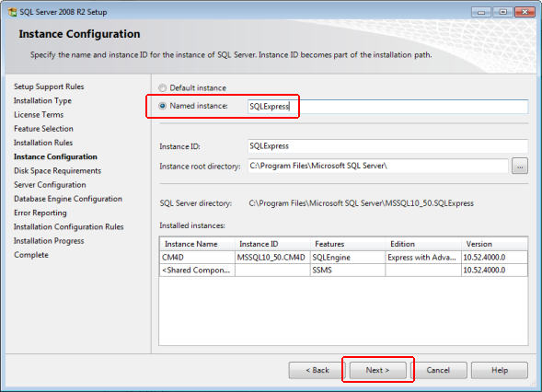542x392 pixels.
Task: Click the Setup Support Rules step
Action: (49, 86)
